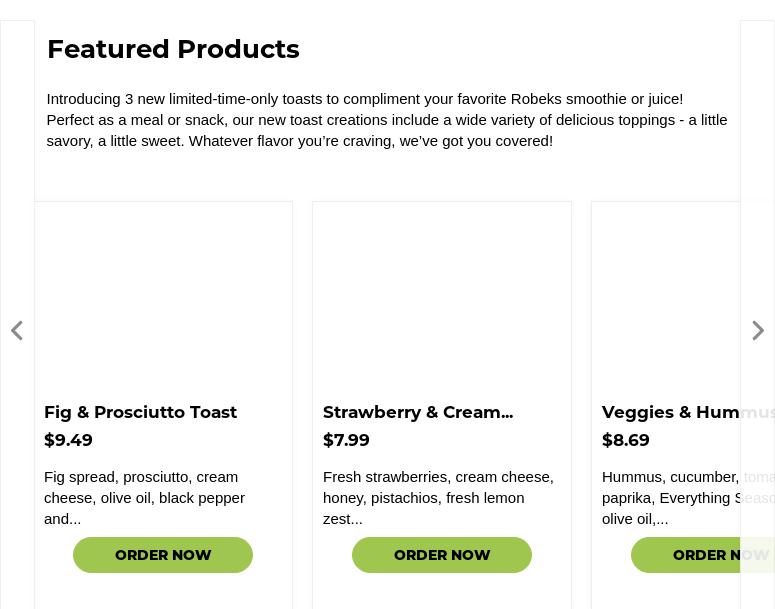Order the Fig & Prosciutto Toast now
The width and height of the screenshot is (775, 609).
[163, 555]
